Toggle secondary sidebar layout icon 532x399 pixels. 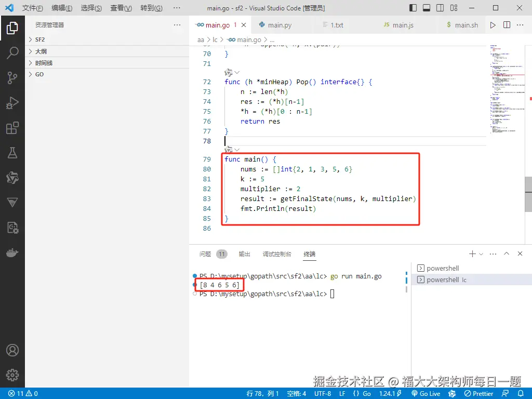440,8
